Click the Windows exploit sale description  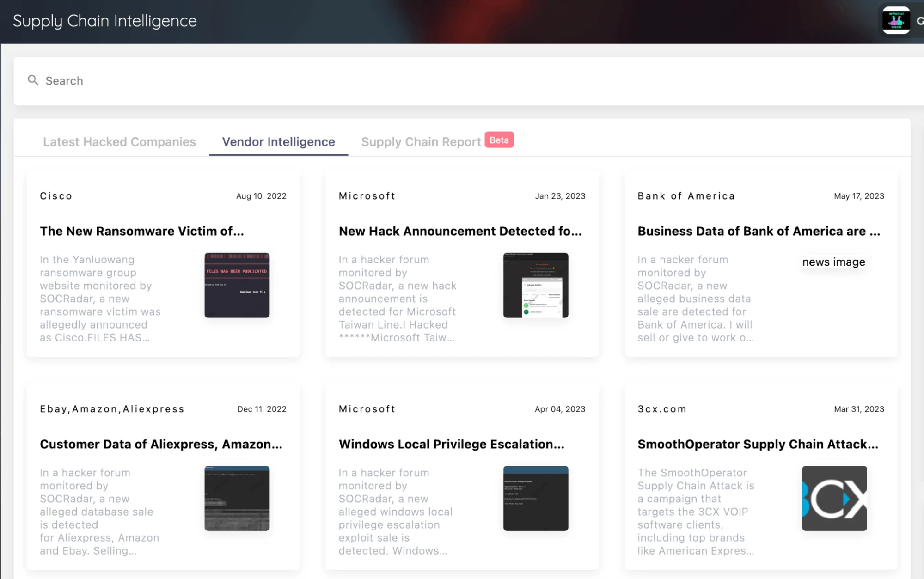tap(396, 512)
